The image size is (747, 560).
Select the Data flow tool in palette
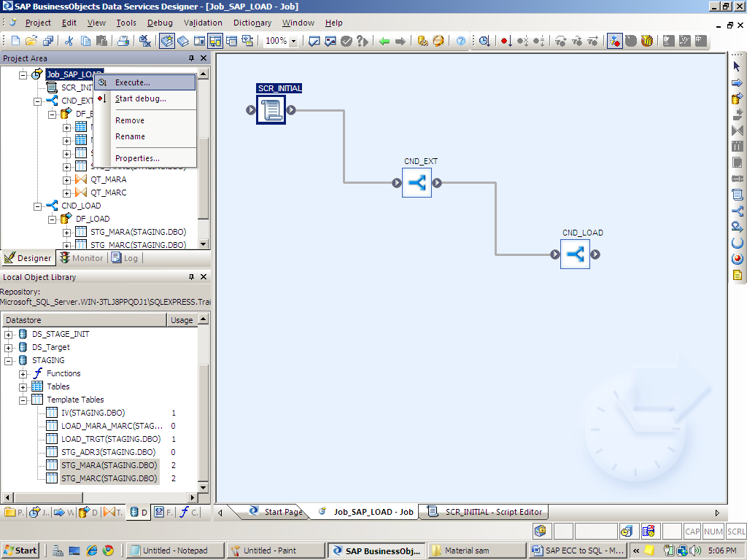[737, 98]
